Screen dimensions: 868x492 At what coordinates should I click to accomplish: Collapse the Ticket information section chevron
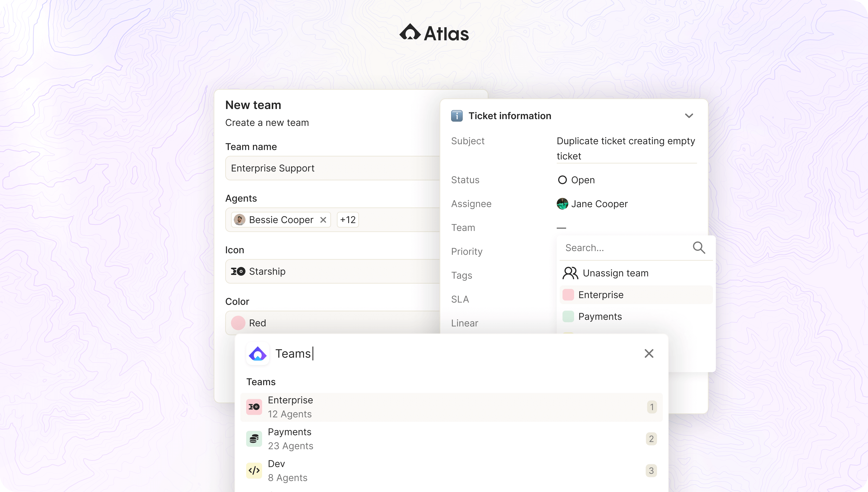[689, 116]
